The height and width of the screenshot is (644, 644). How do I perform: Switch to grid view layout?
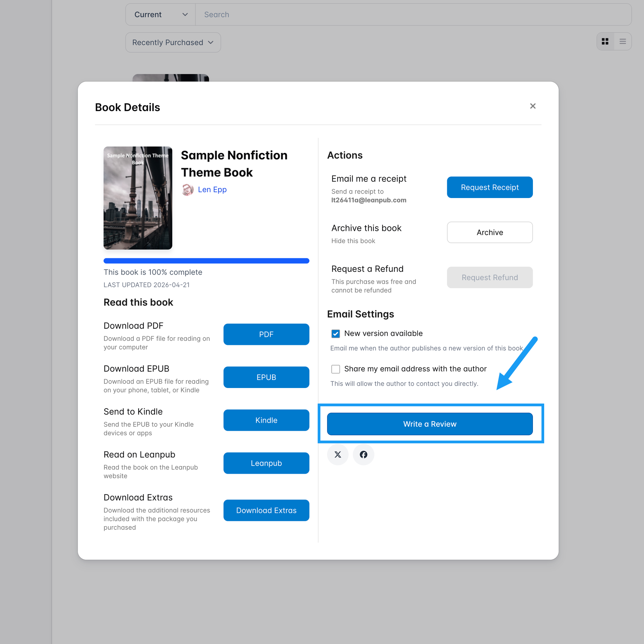tap(605, 41)
